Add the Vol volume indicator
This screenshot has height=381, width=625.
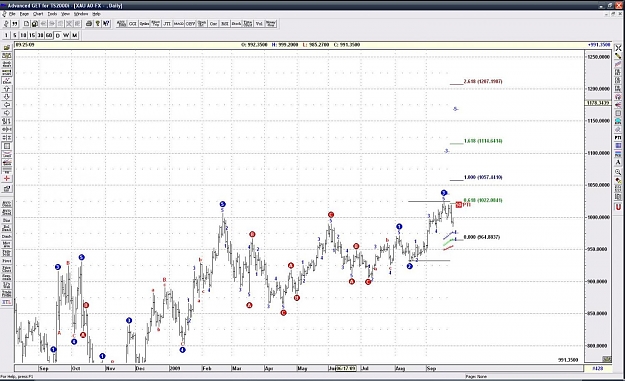pos(259,24)
